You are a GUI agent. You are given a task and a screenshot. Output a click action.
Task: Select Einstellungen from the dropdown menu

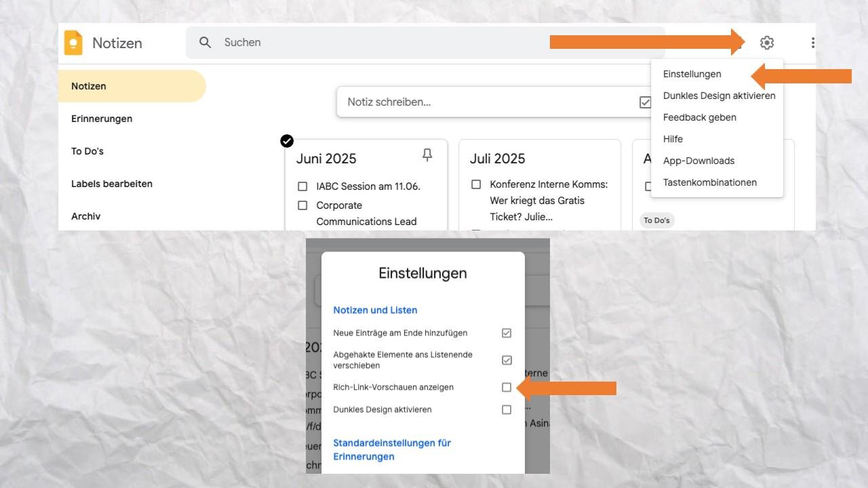click(692, 74)
